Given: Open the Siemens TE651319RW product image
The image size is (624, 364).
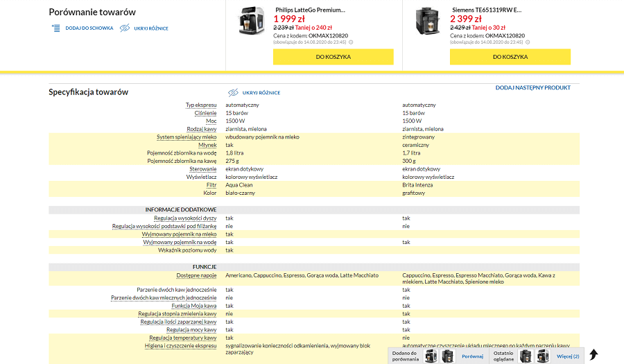Looking at the screenshot, I should (427, 21).
